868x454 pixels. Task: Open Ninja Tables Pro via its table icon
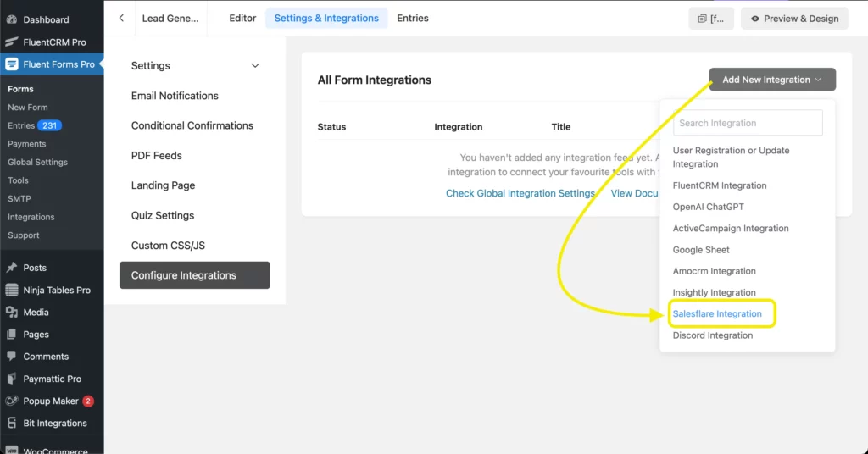click(12, 290)
